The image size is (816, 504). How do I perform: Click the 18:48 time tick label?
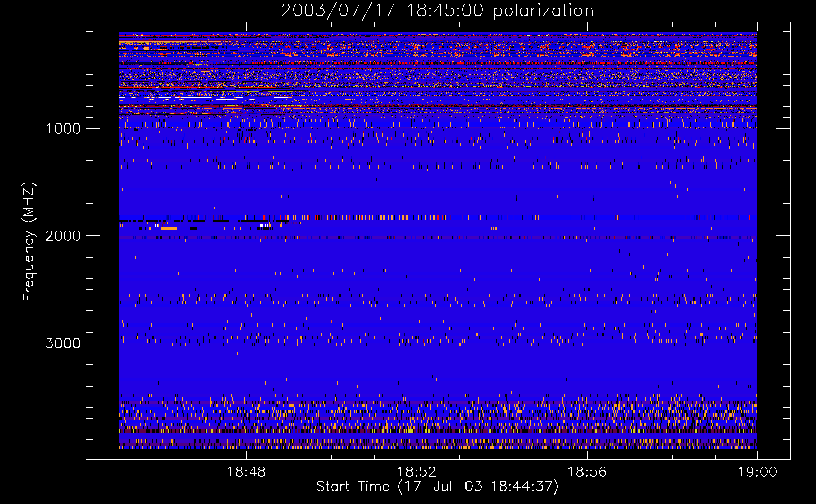tap(246, 472)
